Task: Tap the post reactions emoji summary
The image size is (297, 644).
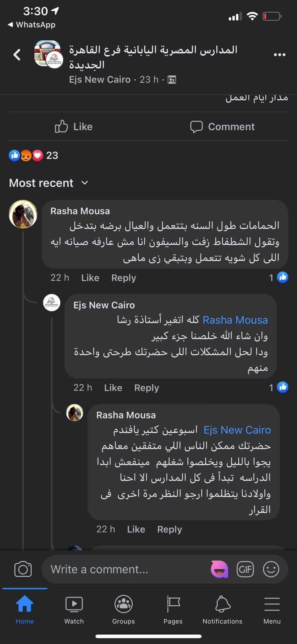Action: [33, 155]
